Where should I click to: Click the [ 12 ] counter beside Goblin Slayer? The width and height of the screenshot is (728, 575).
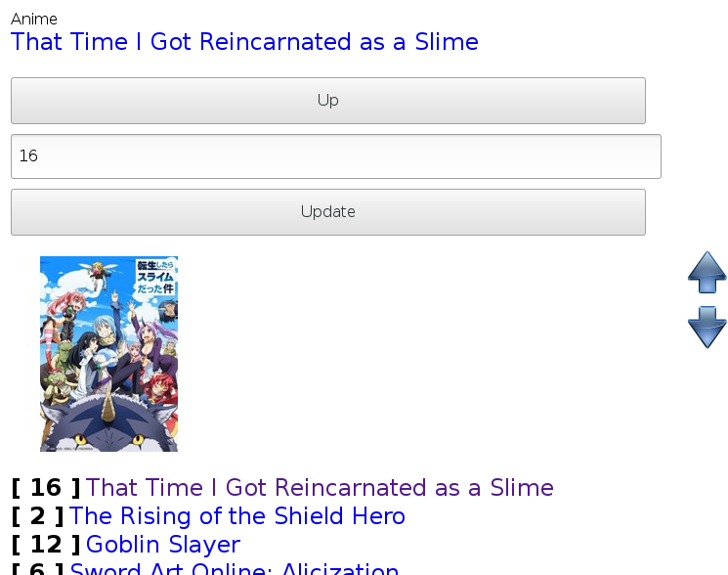coord(46,545)
